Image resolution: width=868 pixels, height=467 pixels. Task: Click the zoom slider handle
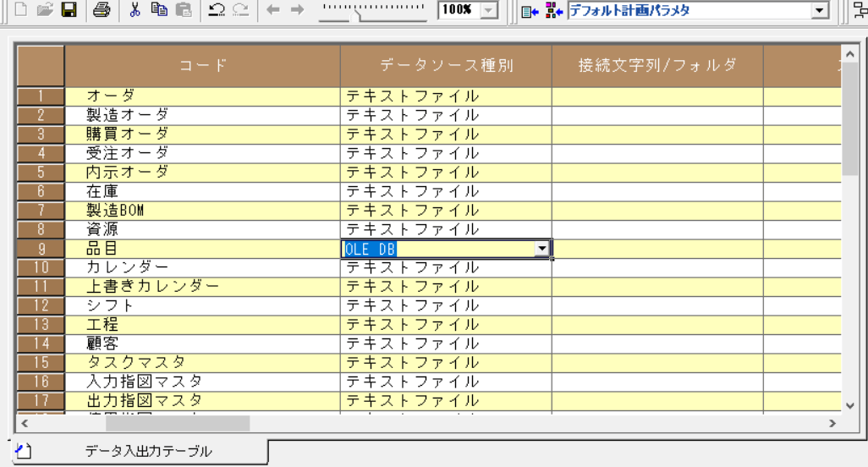tap(355, 15)
